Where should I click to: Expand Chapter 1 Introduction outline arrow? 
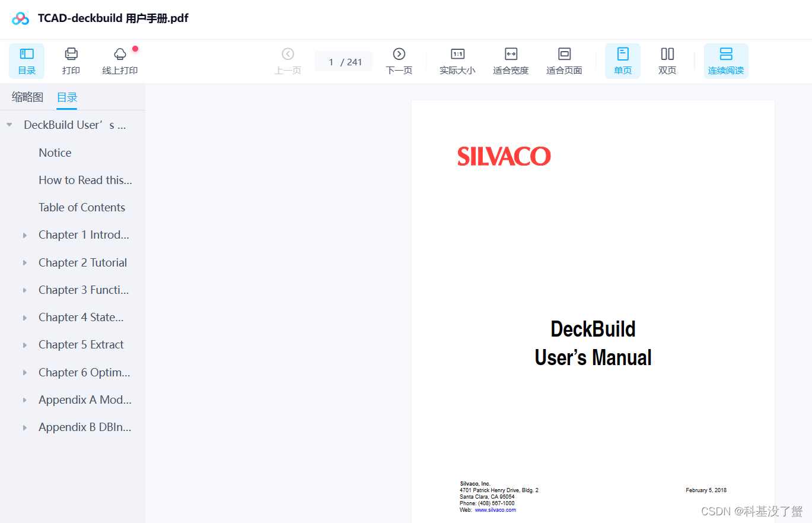[x=25, y=235]
